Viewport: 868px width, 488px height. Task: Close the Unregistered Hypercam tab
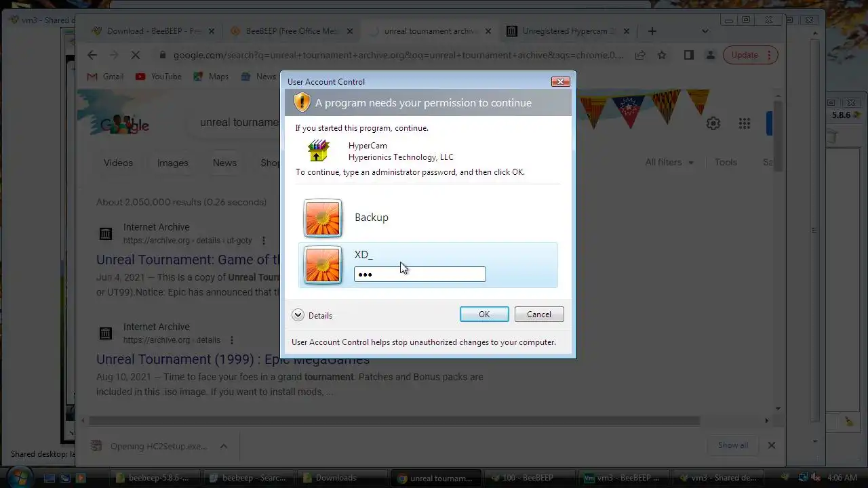point(627,31)
